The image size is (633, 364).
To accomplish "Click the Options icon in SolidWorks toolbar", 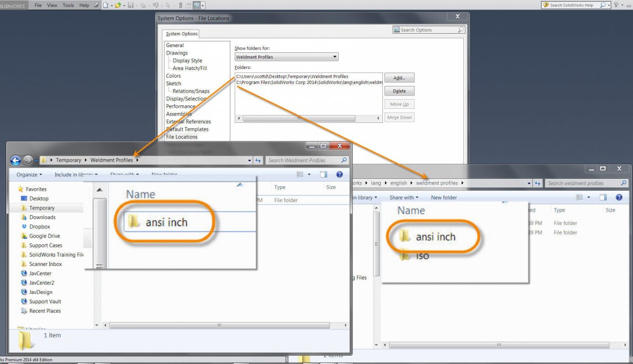I will pos(197,5).
